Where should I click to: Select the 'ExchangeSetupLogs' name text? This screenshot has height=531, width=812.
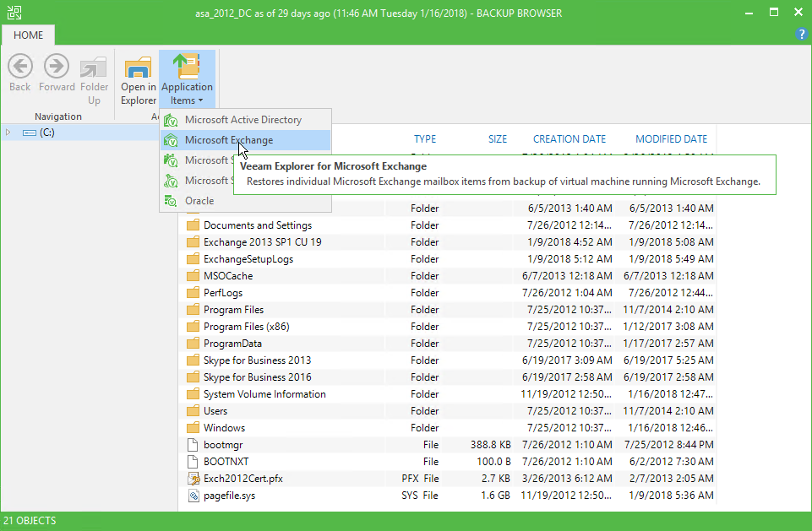point(248,259)
